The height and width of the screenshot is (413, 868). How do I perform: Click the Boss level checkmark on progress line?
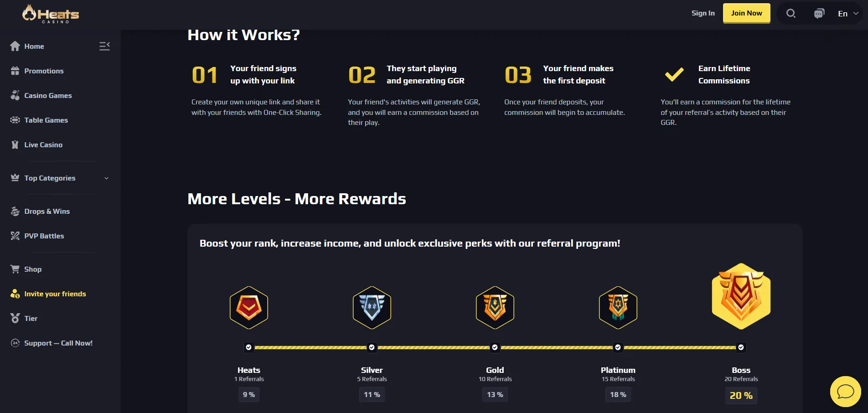click(x=741, y=347)
